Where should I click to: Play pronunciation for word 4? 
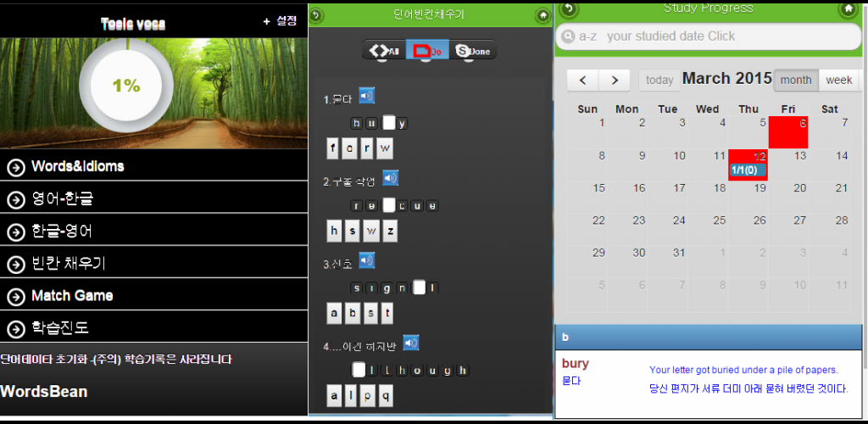point(411,343)
